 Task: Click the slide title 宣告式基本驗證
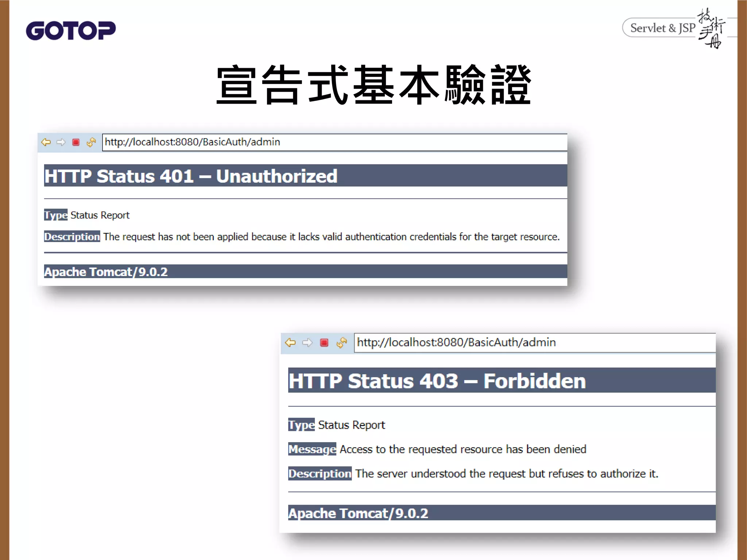coord(373,85)
